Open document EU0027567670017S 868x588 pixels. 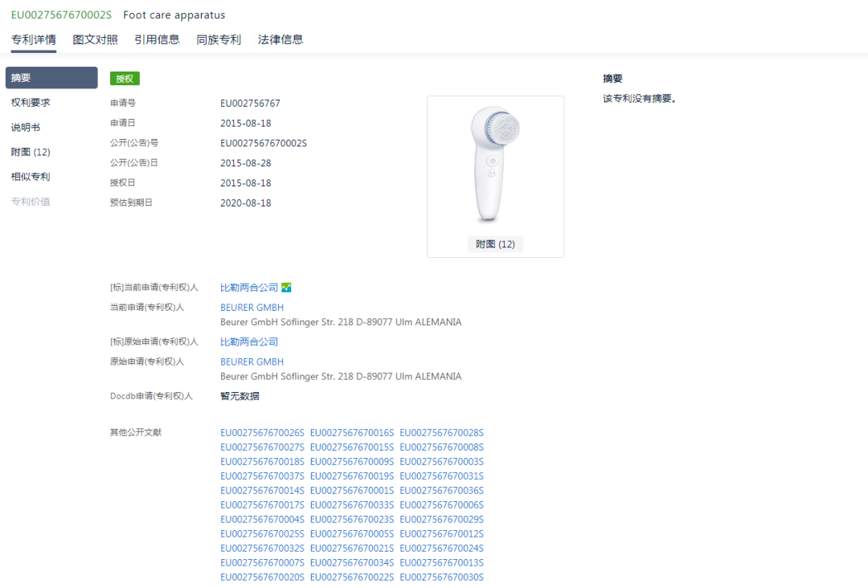pyautogui.click(x=262, y=505)
